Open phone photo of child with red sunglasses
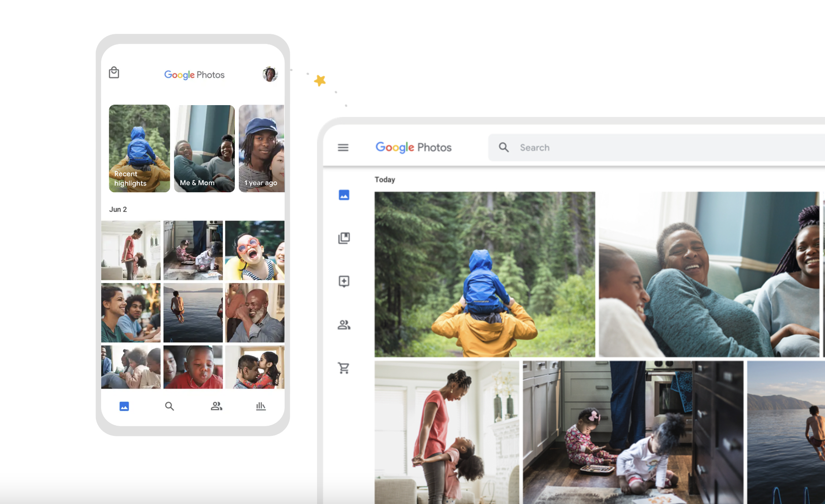The height and width of the screenshot is (504, 825). point(255,250)
